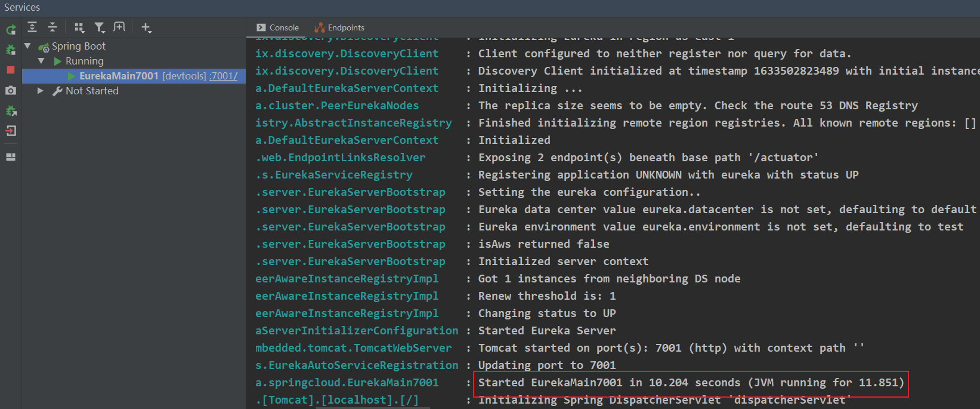Open the Group By options
This screenshot has height=409, width=980.
pyautogui.click(x=79, y=27)
